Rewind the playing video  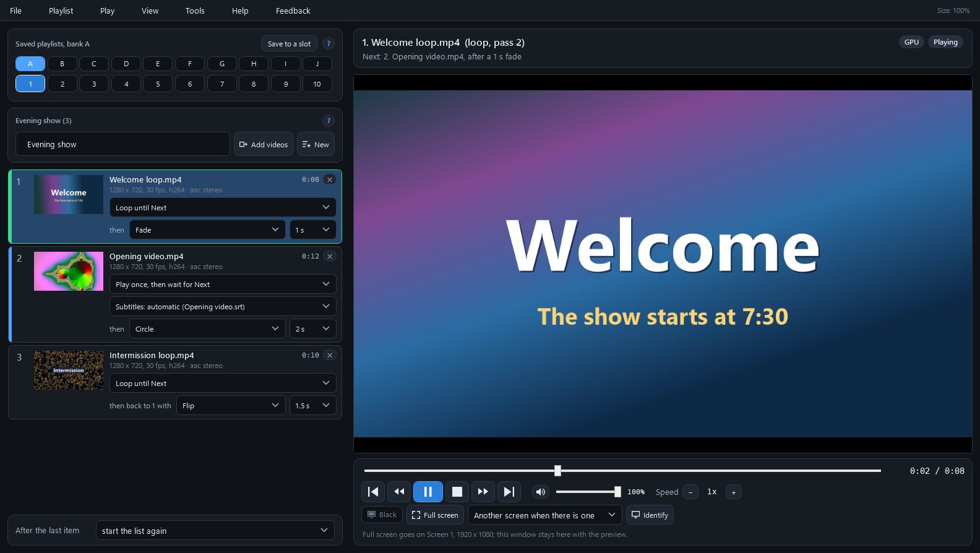(x=399, y=492)
